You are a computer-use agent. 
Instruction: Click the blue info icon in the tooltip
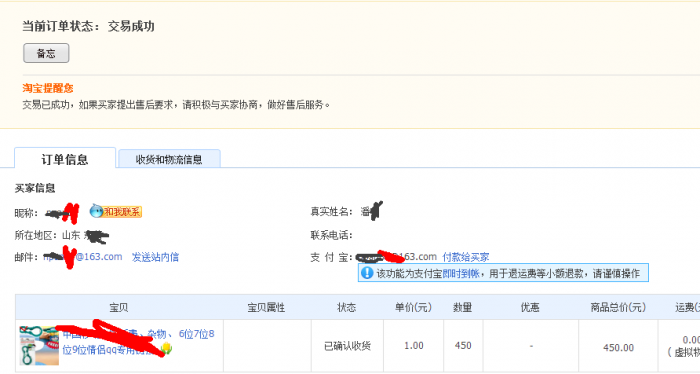(x=367, y=273)
